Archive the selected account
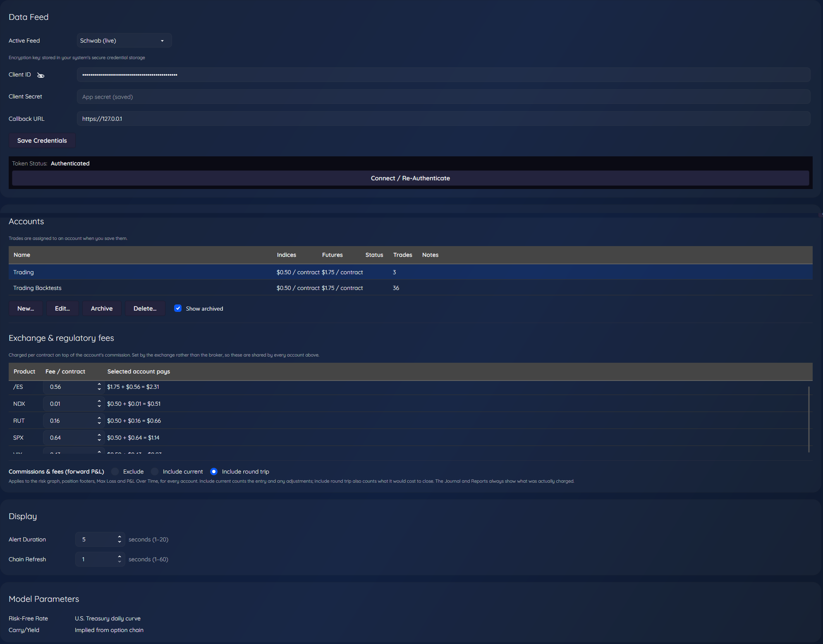This screenshot has width=823, height=644. pos(102,309)
